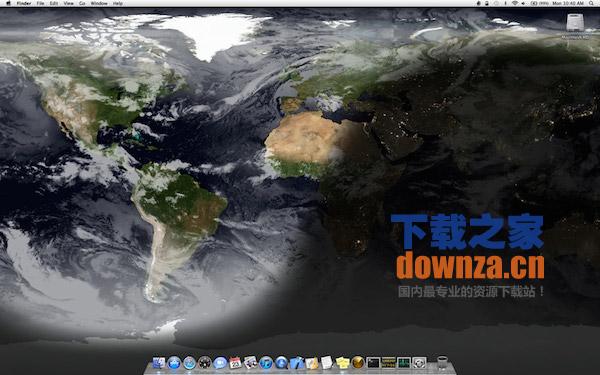The width and height of the screenshot is (600, 375).
Task: Click the Mon 10:40 AM clock
Action: (568, 3)
